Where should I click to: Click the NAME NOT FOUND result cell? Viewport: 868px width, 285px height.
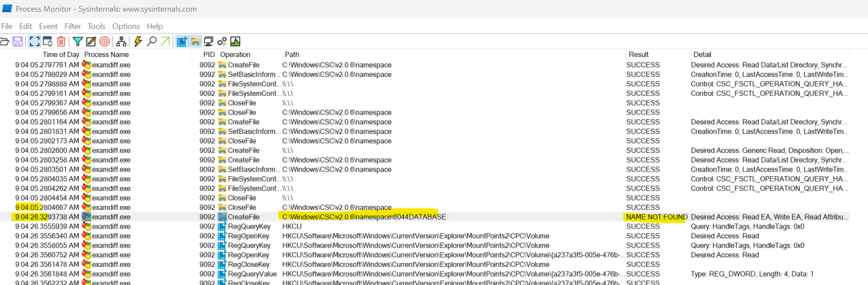[656, 217]
